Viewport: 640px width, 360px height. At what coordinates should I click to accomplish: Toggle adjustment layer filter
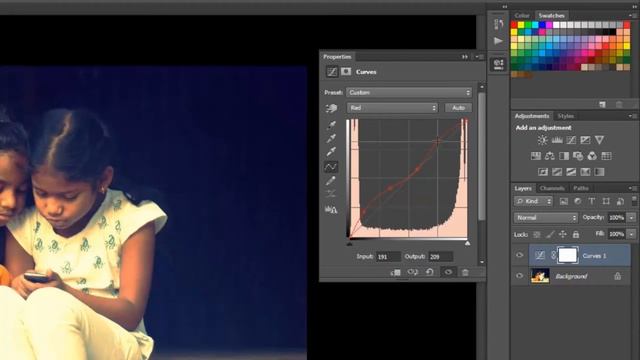click(578, 201)
